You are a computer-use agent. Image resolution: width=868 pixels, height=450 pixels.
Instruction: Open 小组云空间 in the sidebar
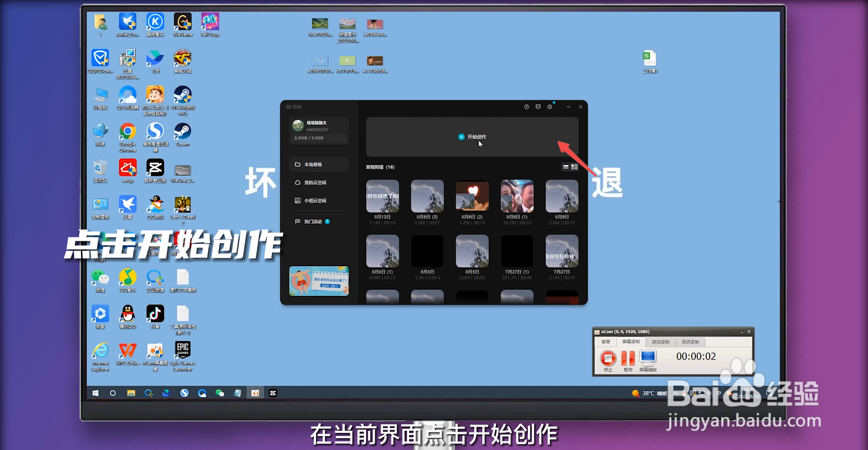coord(314,200)
